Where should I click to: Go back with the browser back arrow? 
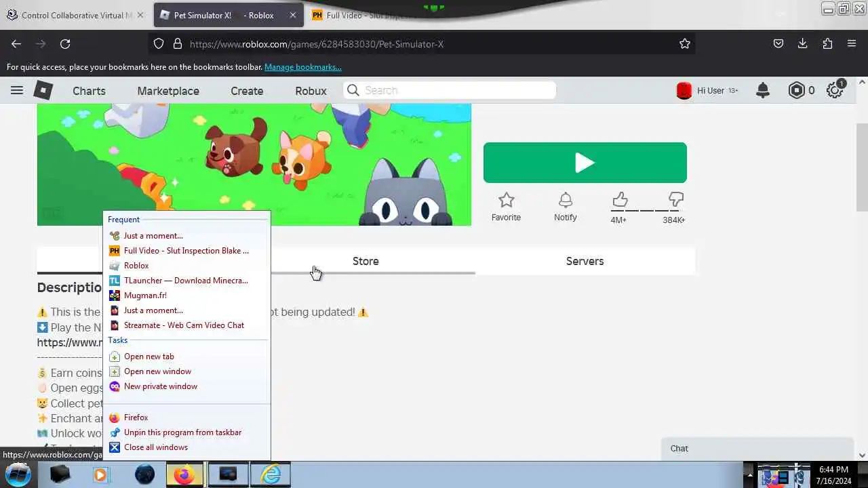tap(16, 43)
